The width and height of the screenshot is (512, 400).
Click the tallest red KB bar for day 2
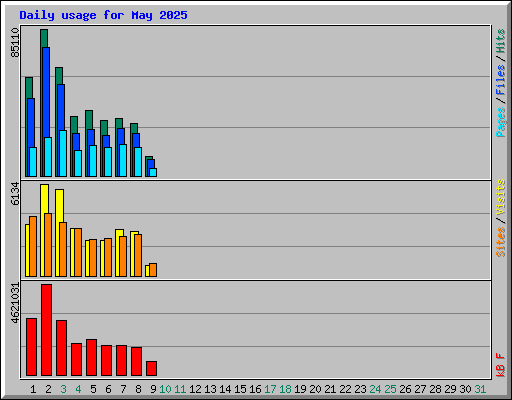(x=47, y=330)
